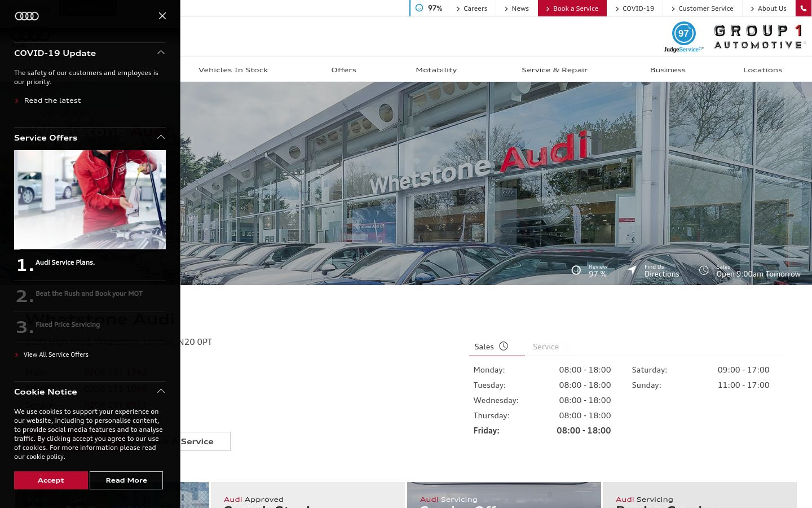The width and height of the screenshot is (812, 508).
Task: Open the Business menu
Action: pyautogui.click(x=668, y=70)
